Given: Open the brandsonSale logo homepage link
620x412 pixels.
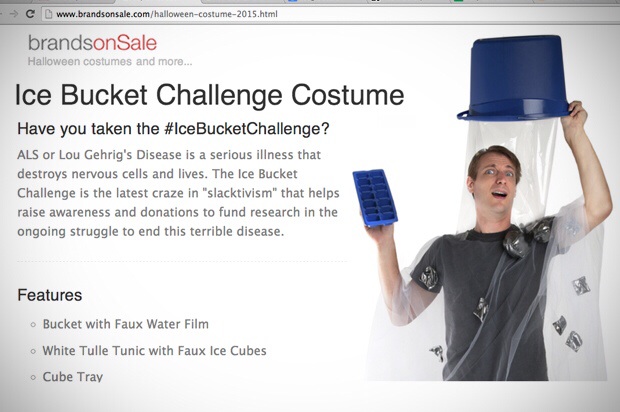Looking at the screenshot, I should pyautogui.click(x=92, y=43).
